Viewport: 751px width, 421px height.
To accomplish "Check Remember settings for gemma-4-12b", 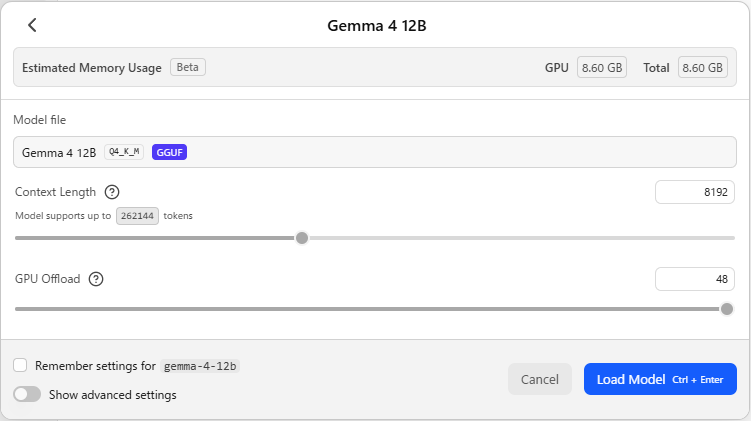I will pyautogui.click(x=20, y=365).
